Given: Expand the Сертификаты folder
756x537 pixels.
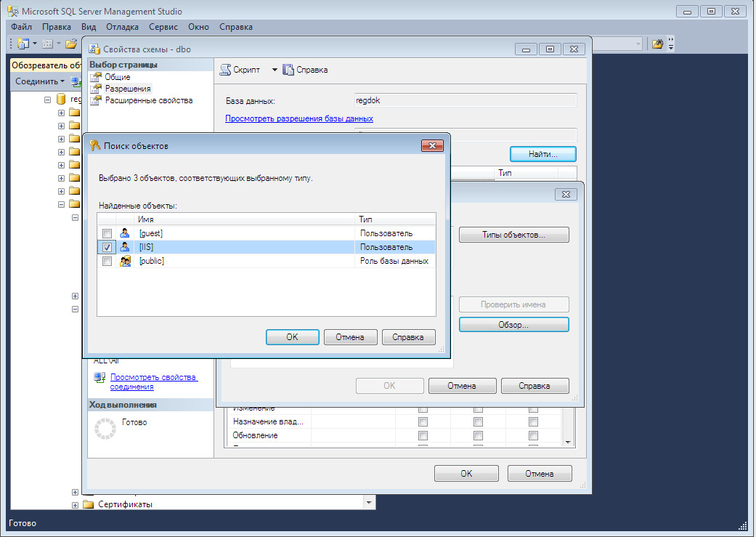Looking at the screenshot, I should (x=75, y=506).
